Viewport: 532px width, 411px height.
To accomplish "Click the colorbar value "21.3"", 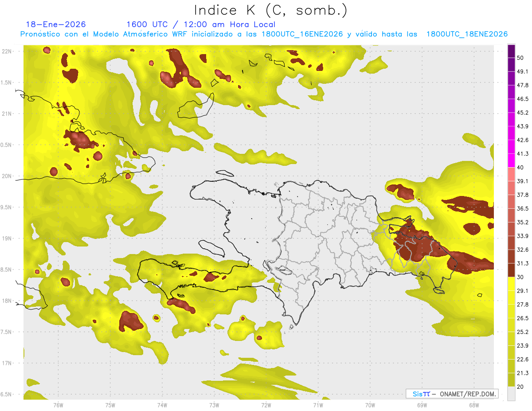I will (523, 373).
